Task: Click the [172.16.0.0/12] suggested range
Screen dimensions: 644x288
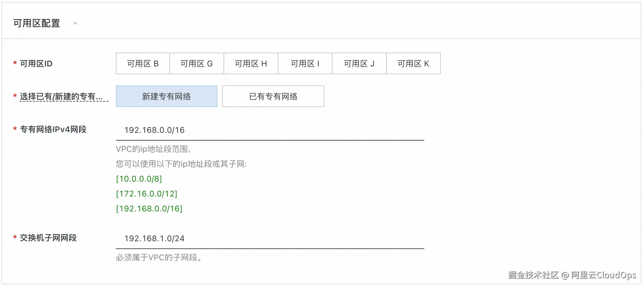Action: click(147, 194)
